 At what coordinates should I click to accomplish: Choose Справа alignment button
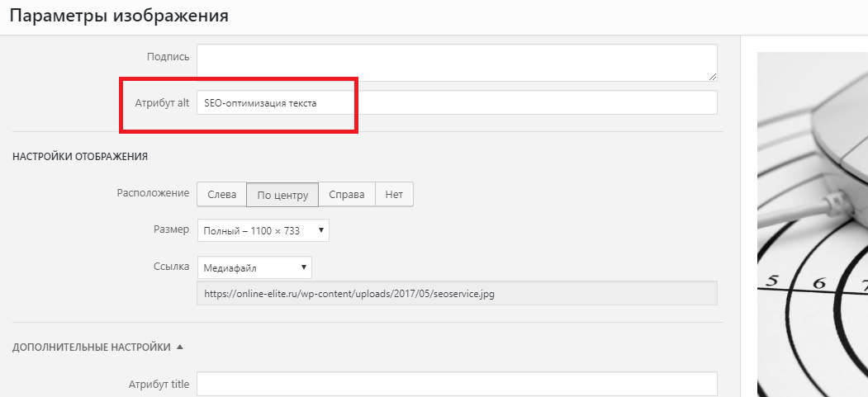tap(346, 195)
